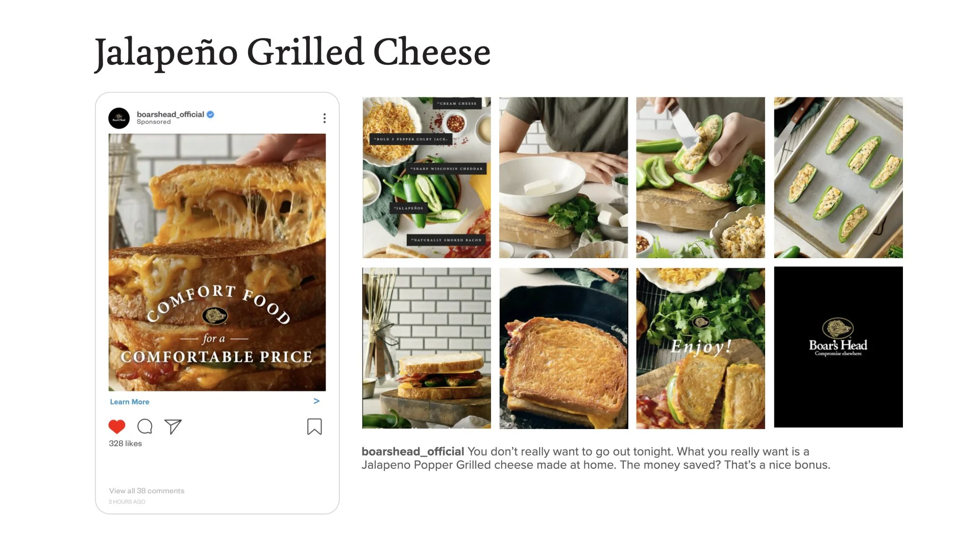Open the three-dot post options menu
980x551 pixels.
tap(325, 118)
